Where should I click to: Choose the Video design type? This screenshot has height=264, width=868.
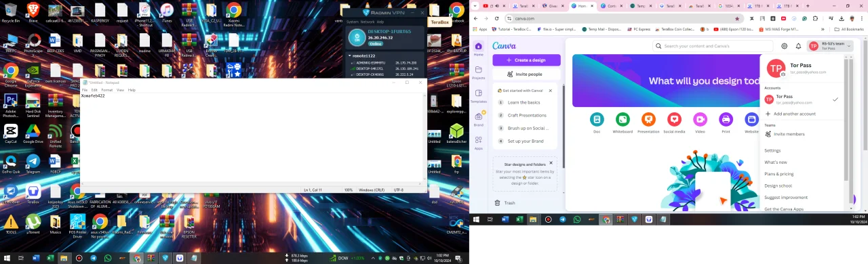click(700, 122)
